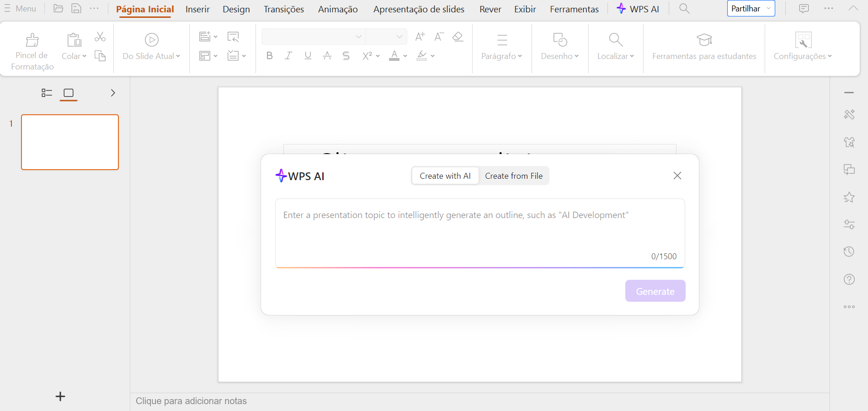
Task: Open superscript options dropdown arrow
Action: [x=378, y=56]
